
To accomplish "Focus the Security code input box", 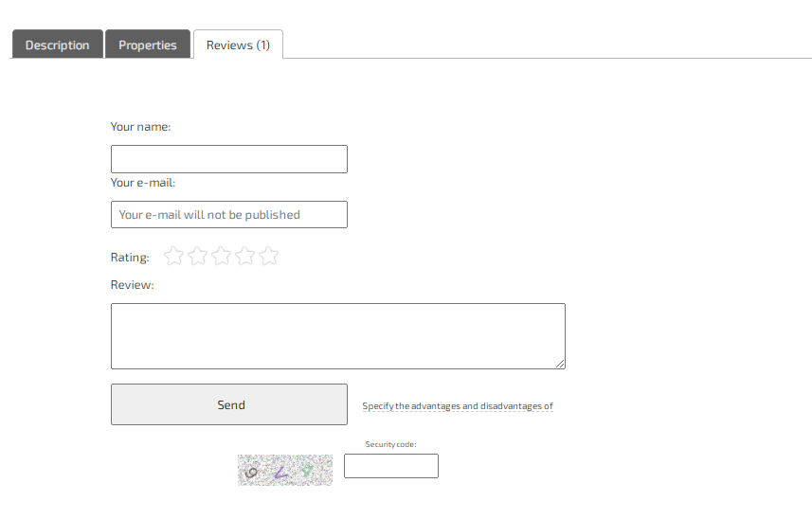I will pyautogui.click(x=391, y=466).
